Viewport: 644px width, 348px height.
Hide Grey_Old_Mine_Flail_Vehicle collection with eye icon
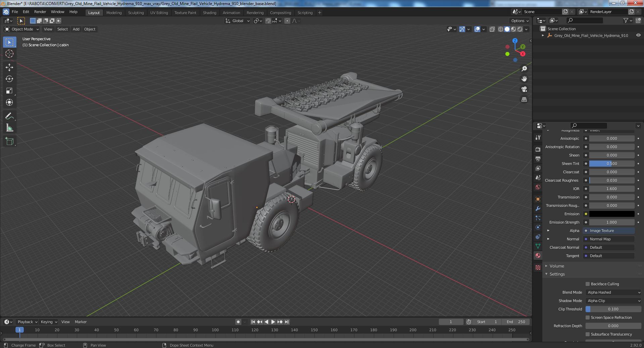(638, 35)
